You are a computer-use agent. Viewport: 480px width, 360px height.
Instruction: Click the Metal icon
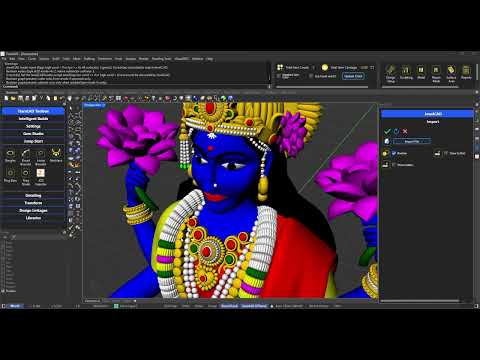421,71
